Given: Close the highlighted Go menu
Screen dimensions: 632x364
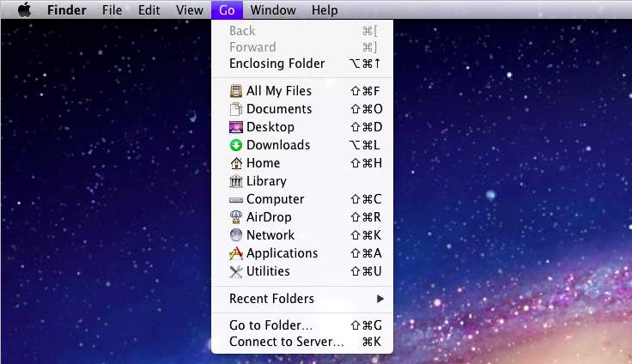Looking at the screenshot, I should (227, 9).
